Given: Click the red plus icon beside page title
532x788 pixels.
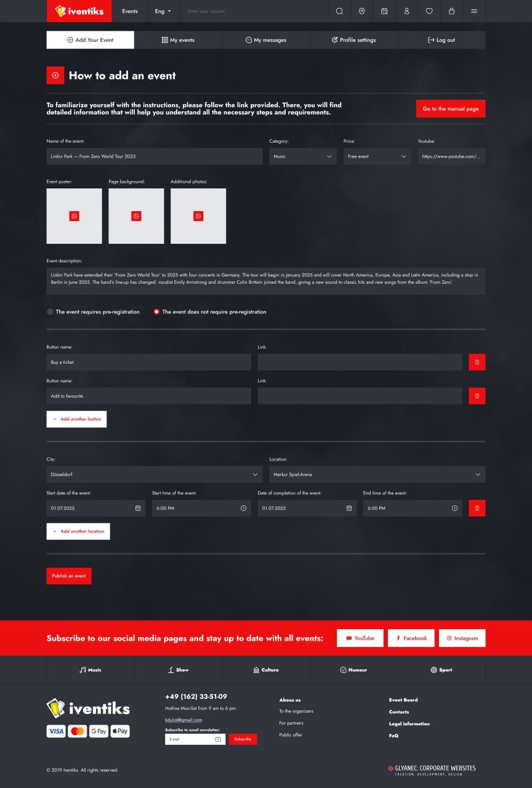Looking at the screenshot, I should (x=55, y=75).
